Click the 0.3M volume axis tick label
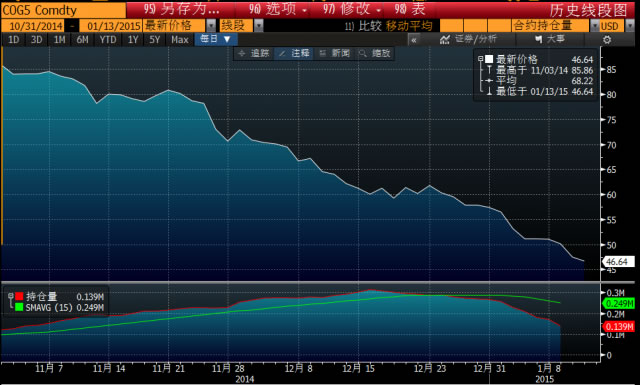The width and height of the screenshot is (640, 385). point(616,293)
